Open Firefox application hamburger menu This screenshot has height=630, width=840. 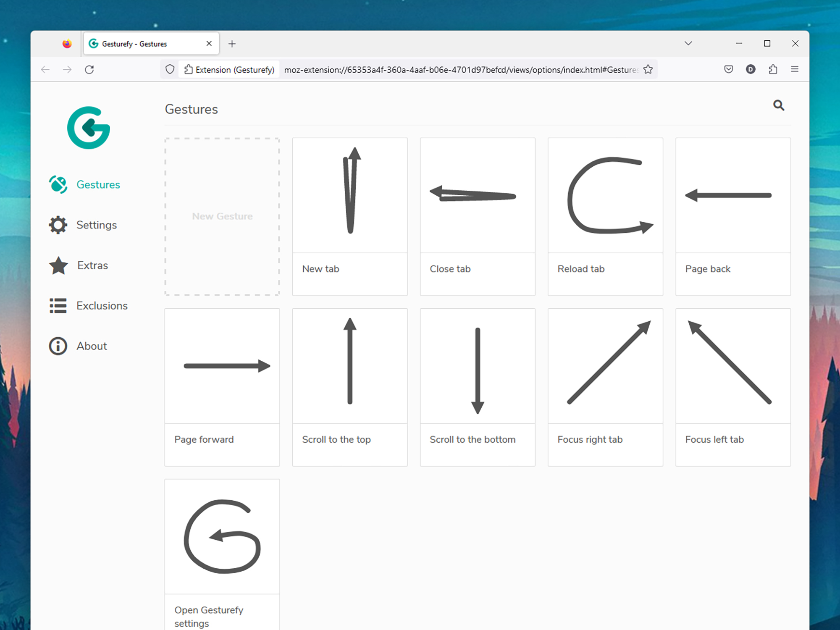click(795, 69)
